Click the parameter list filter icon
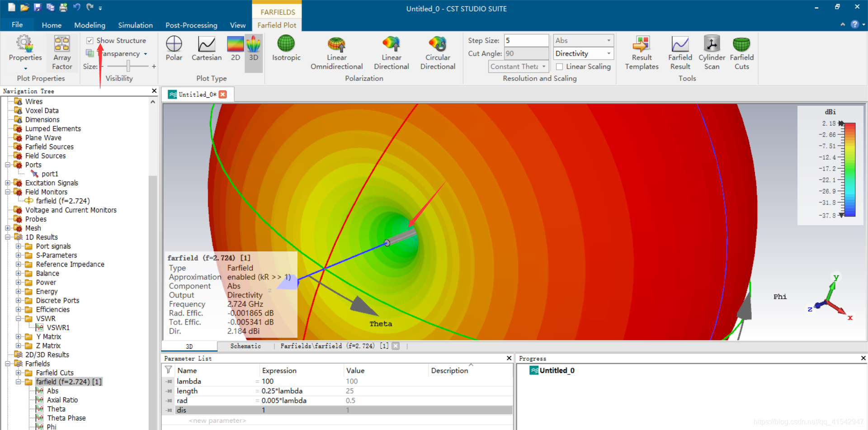Image resolution: width=868 pixels, height=430 pixels. 168,370
